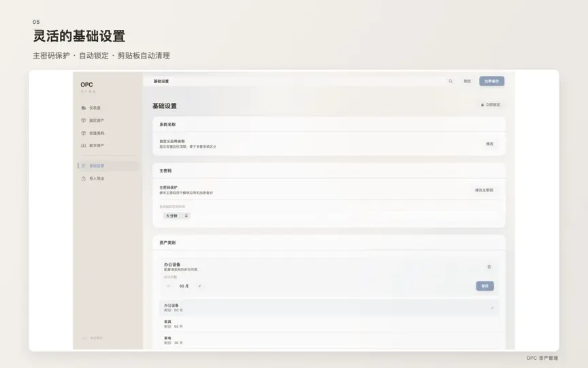Click the 主密码保护 label

(168, 187)
